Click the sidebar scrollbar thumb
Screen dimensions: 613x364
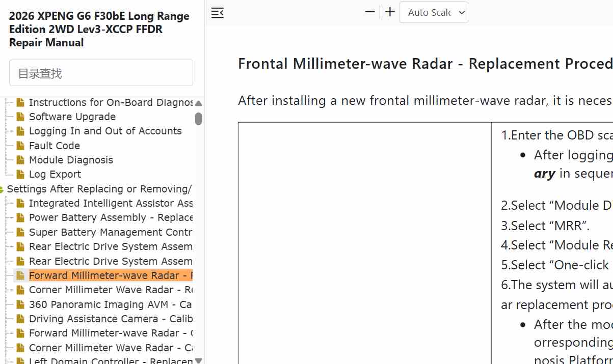(x=198, y=119)
